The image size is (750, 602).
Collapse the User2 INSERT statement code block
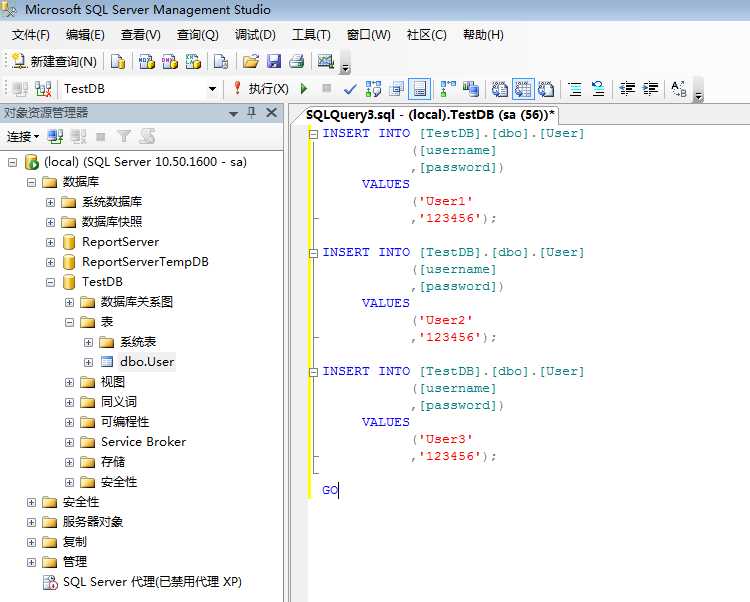click(x=313, y=253)
